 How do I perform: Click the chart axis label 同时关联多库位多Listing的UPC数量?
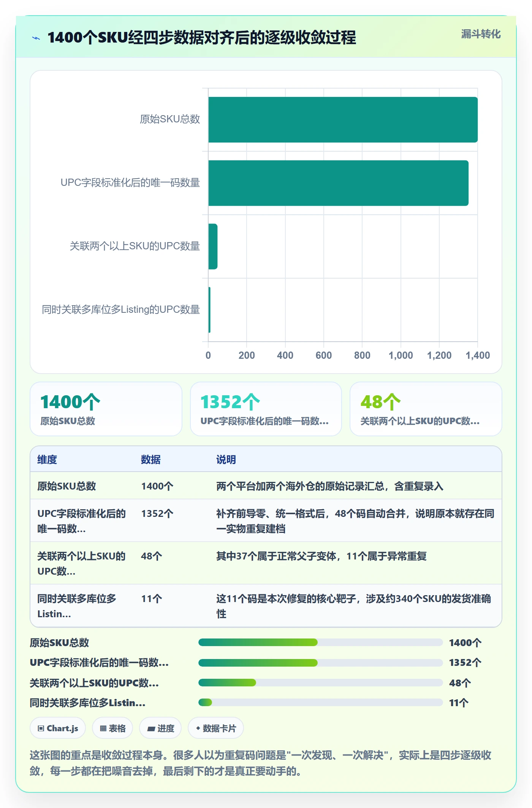click(x=121, y=309)
